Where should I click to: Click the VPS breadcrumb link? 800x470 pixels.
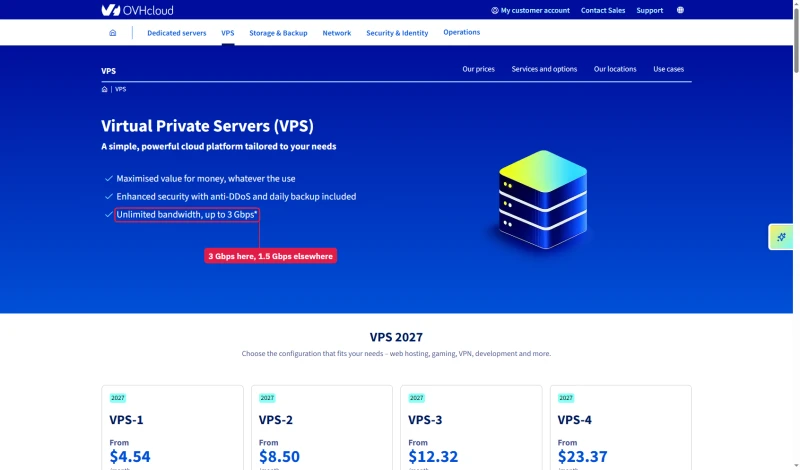120,89
